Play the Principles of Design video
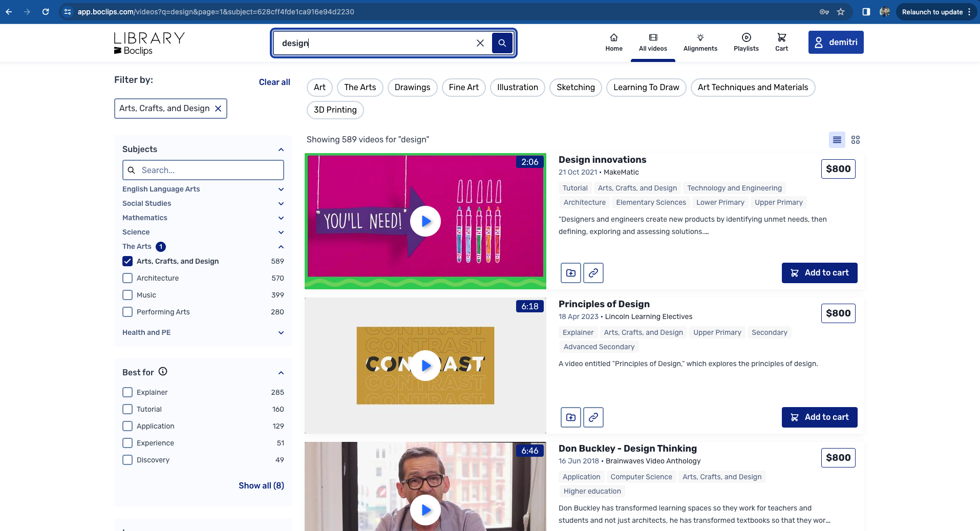Screen dimensions: 980x531 pos(425,366)
